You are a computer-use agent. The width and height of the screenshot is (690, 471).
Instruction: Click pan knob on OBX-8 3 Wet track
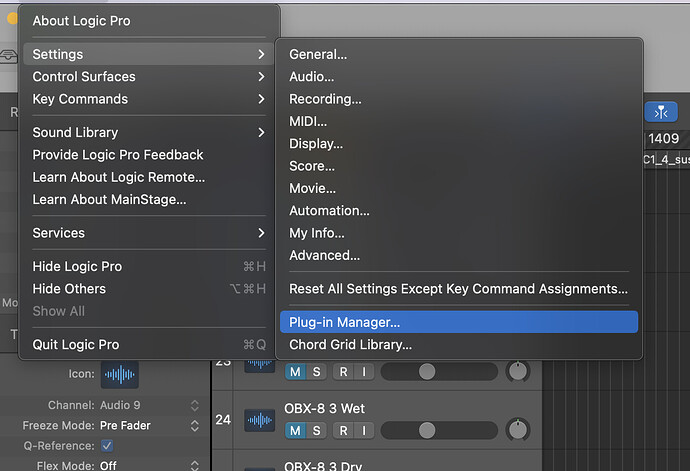pyautogui.click(x=518, y=430)
